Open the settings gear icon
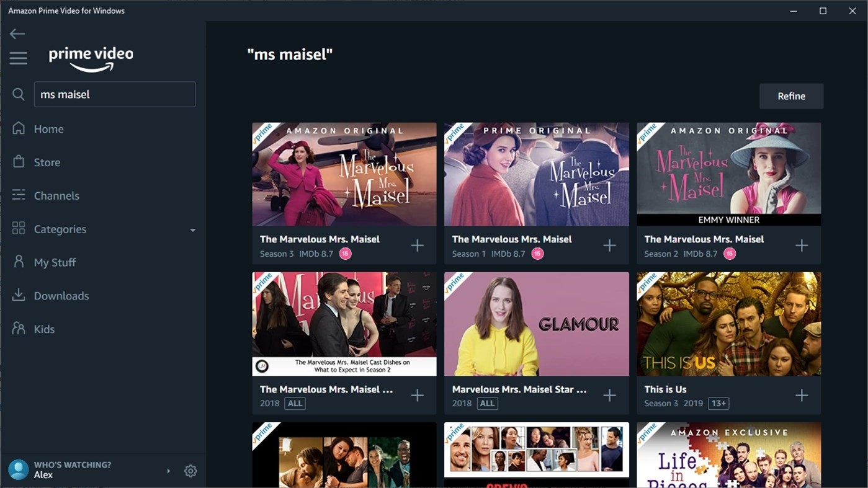The width and height of the screenshot is (868, 488). pos(190,471)
